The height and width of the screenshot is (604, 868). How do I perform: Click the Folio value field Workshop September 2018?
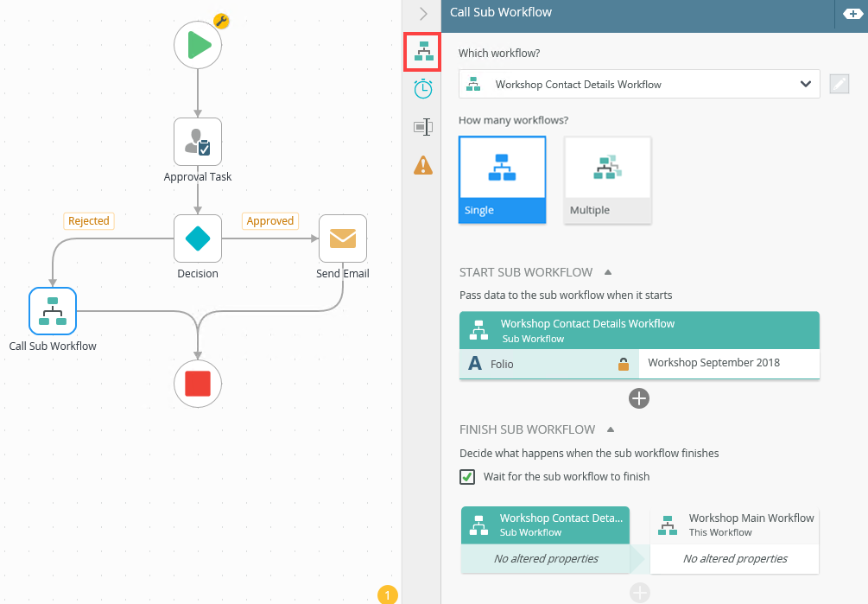coord(728,363)
